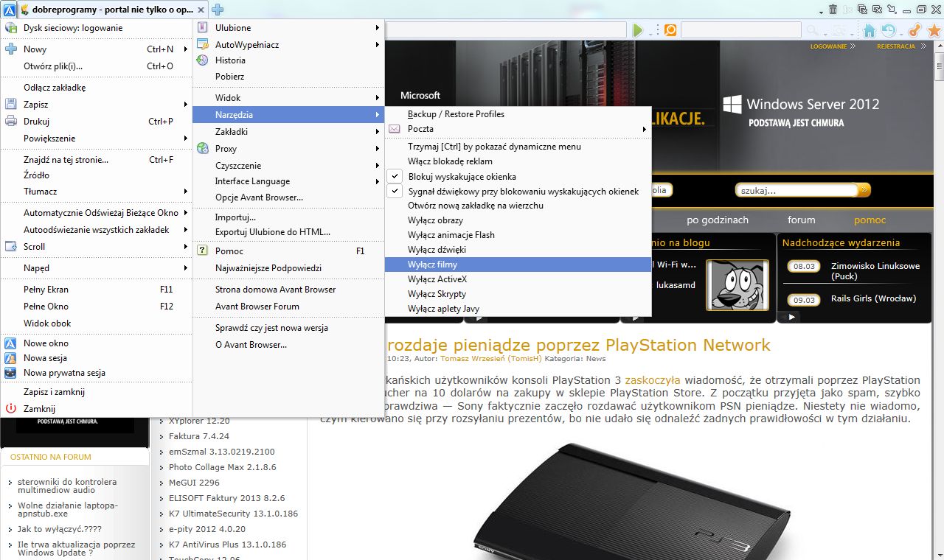Click the close-all-tabs icon in title bar
The height and width of the screenshot is (560, 944).
pos(861,10)
